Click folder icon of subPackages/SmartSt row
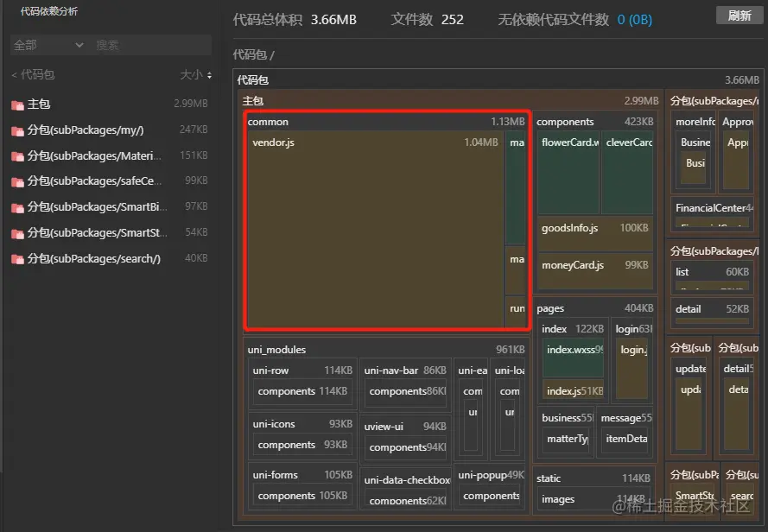The image size is (768, 532). coord(17,233)
